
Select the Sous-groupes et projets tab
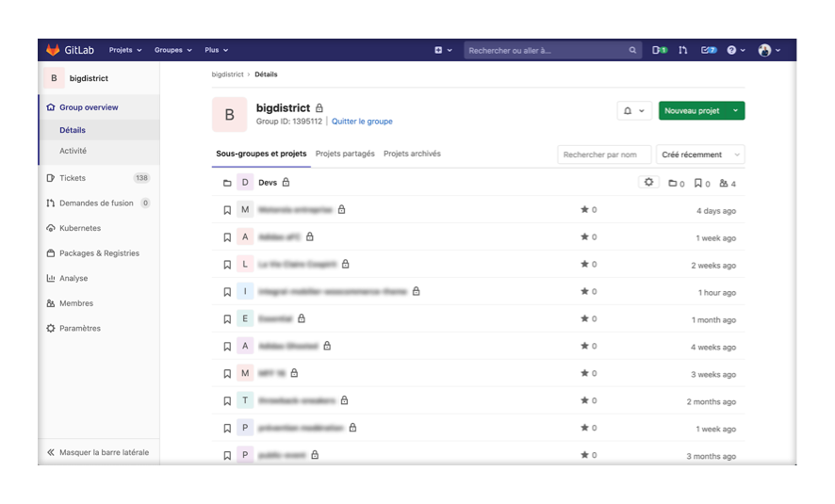point(261,154)
